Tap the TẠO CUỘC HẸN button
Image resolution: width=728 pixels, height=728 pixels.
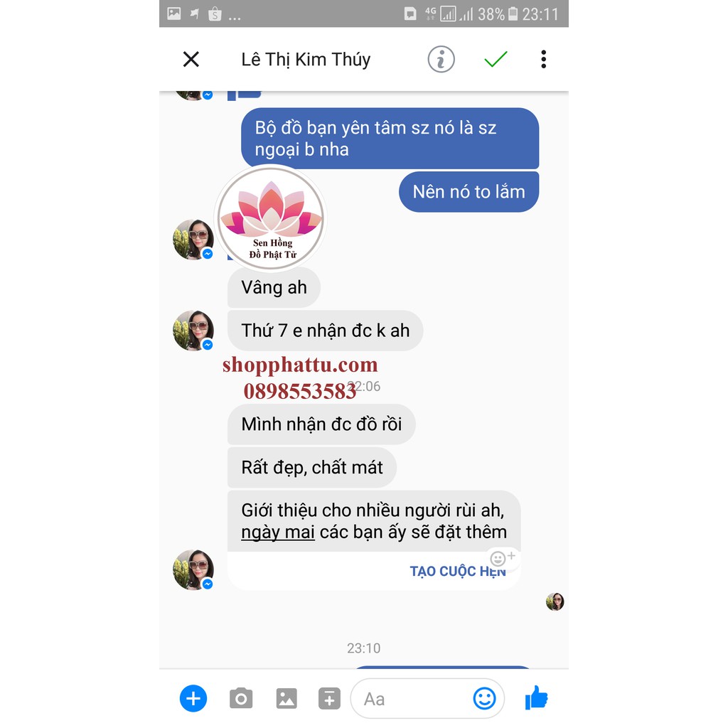458,571
